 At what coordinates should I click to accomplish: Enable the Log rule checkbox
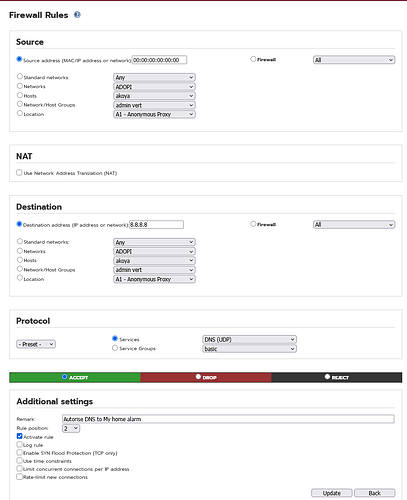(x=19, y=444)
